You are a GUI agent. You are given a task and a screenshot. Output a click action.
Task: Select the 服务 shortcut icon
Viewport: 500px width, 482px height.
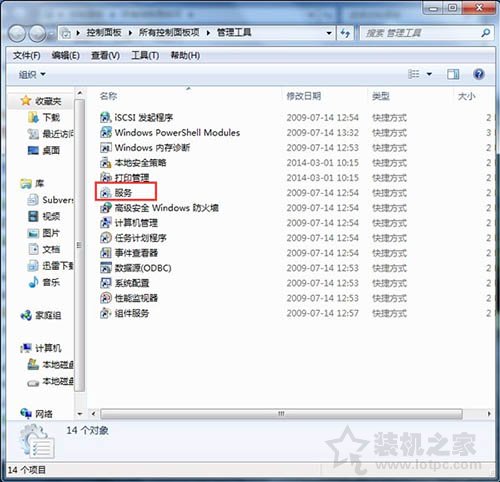click(x=105, y=192)
